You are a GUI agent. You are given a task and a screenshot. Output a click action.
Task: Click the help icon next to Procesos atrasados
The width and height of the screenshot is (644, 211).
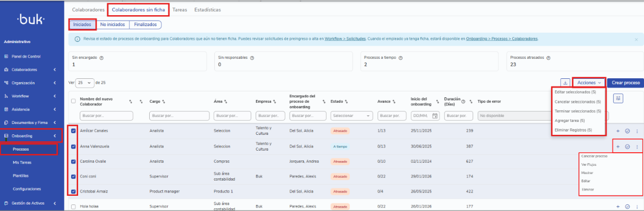point(549,58)
